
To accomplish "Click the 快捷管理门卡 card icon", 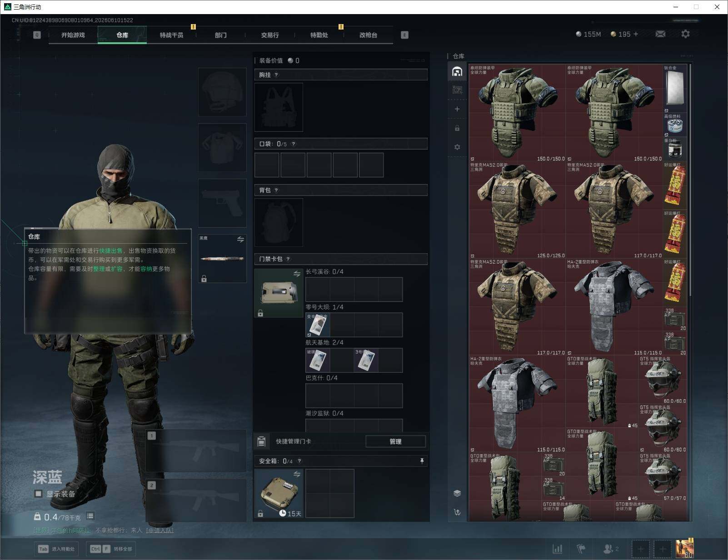I will click(x=261, y=441).
